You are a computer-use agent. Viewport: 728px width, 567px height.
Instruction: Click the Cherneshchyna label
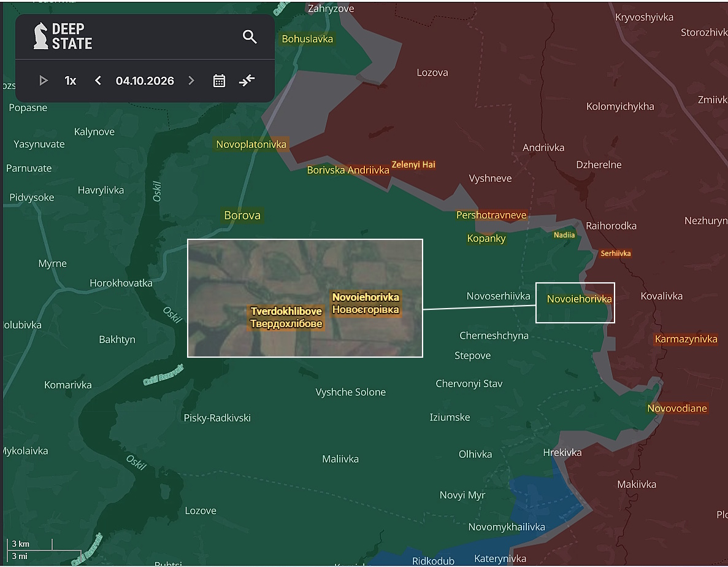494,336
